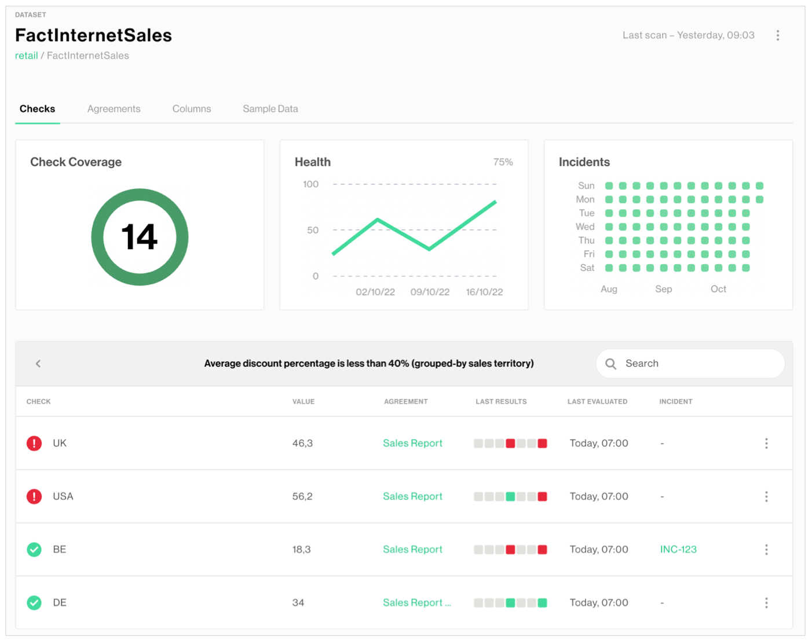812x644 pixels.
Task: Click the green checkmark icon for DE
Action: coord(34,603)
